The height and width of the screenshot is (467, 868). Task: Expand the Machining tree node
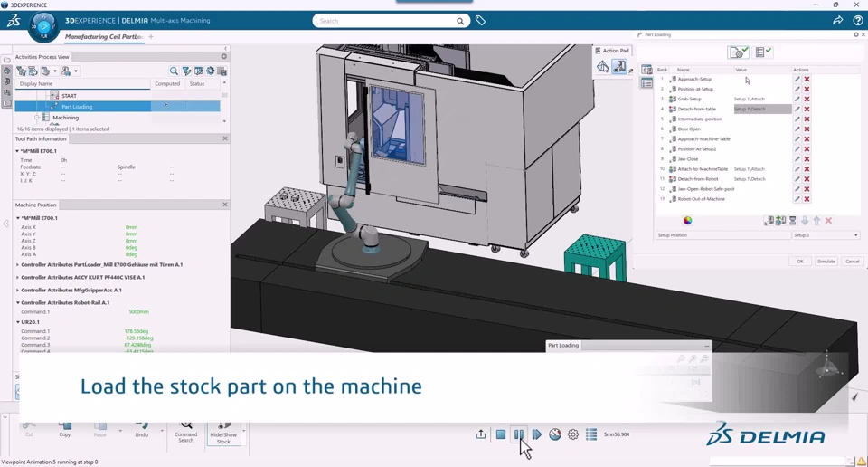click(x=36, y=118)
